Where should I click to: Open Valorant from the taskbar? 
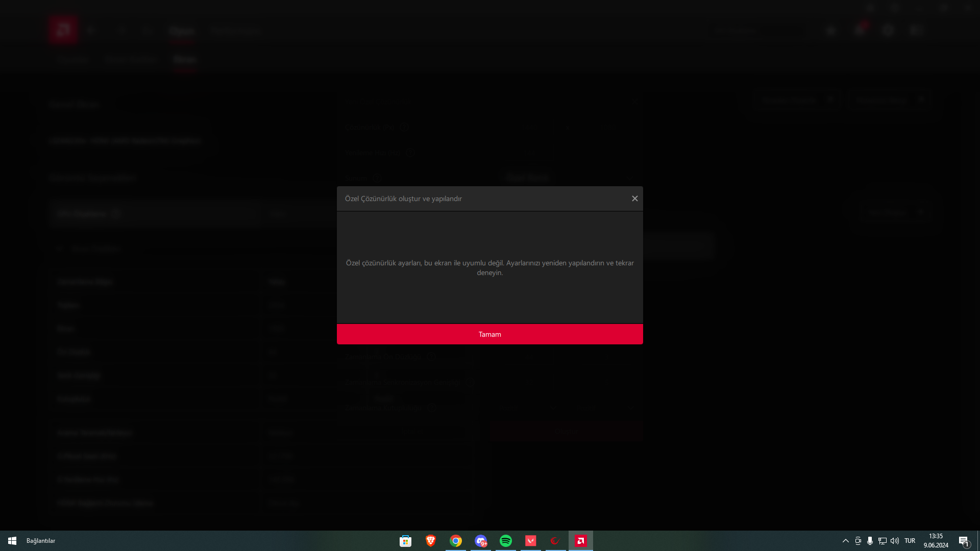pos(531,541)
